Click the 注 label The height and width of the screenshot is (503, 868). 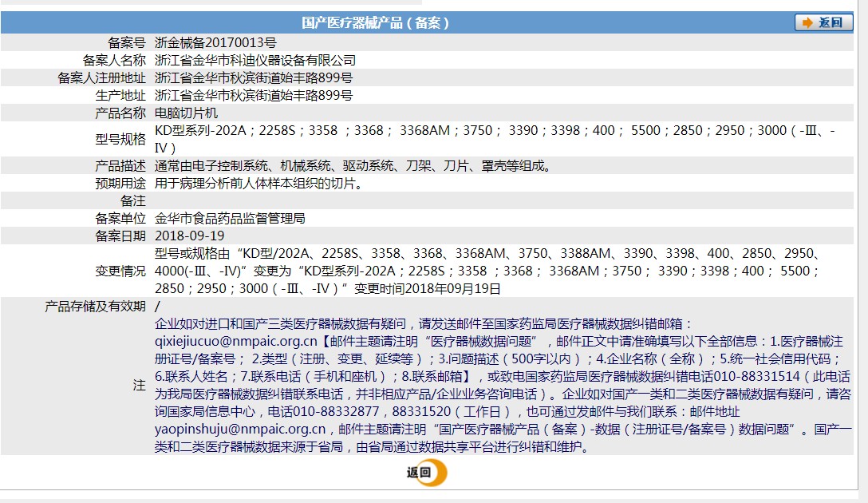point(140,385)
